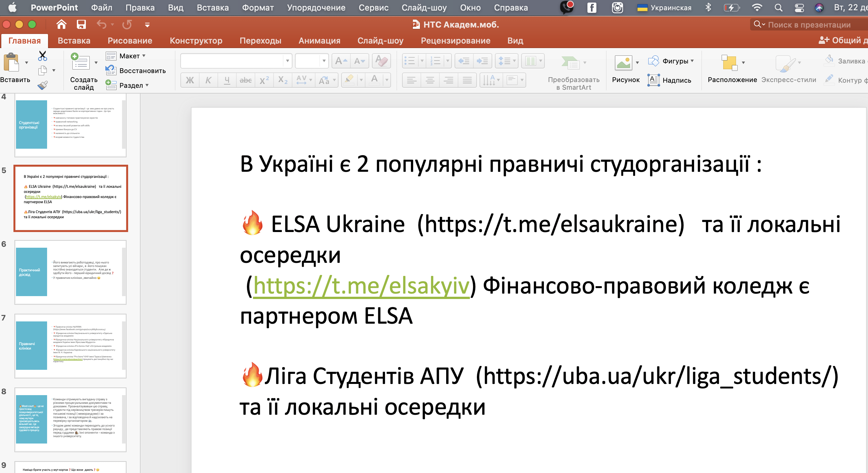The image size is (868, 473).
Task: Clear all text formatting
Action: click(381, 61)
